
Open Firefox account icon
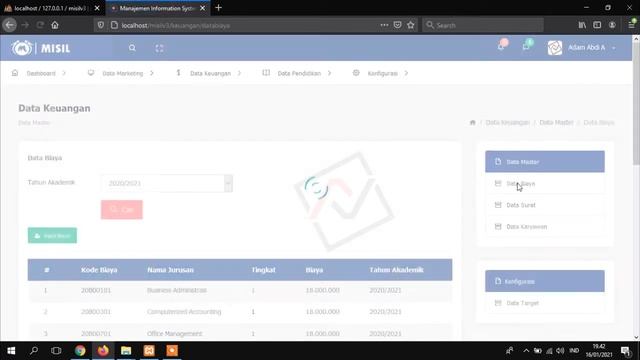click(612, 25)
